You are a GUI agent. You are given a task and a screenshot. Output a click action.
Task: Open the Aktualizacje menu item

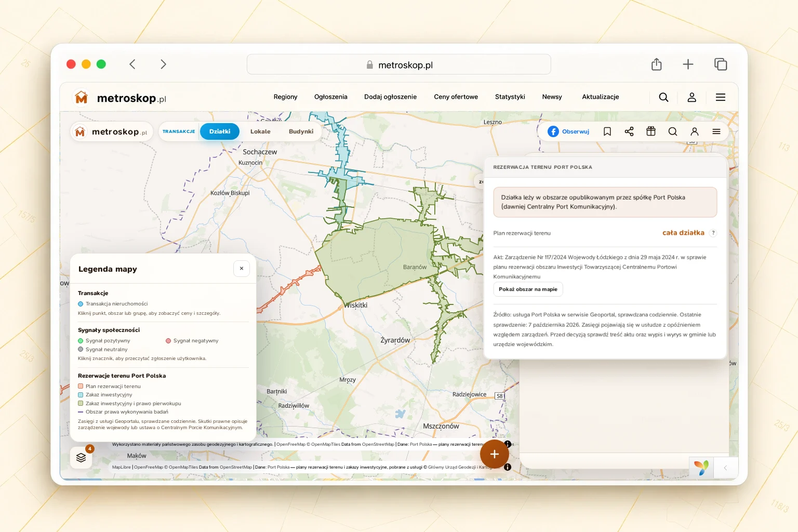click(600, 97)
